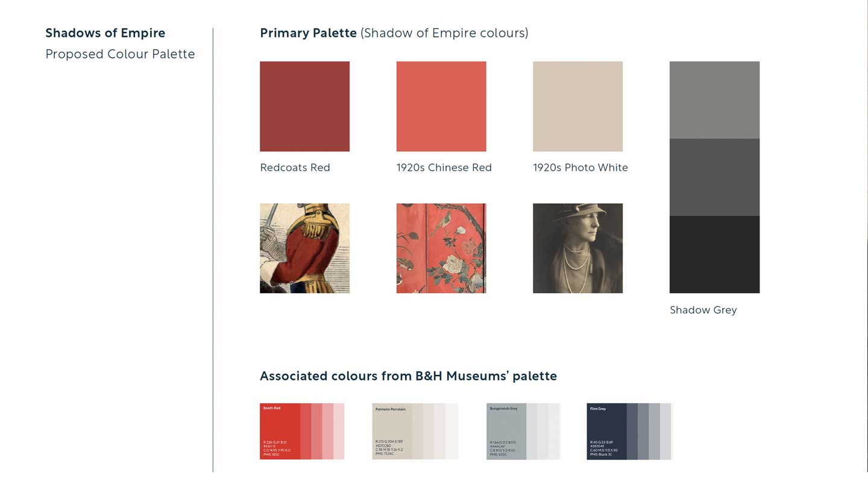Click the Shadows of Empire title

[105, 33]
